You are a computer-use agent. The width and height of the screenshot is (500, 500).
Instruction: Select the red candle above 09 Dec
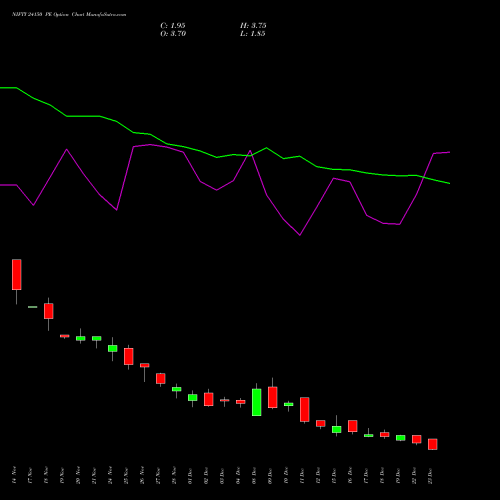[273, 397]
